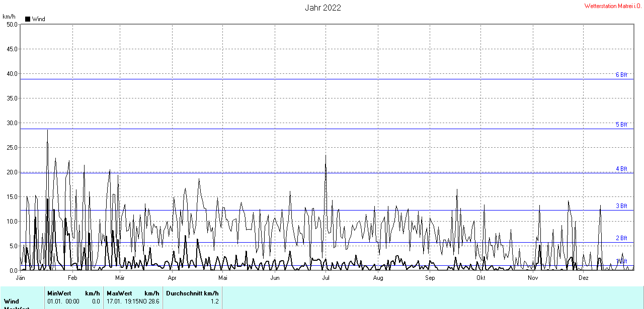Select the 'Mär' month label
644x309 pixels.
tap(120, 277)
